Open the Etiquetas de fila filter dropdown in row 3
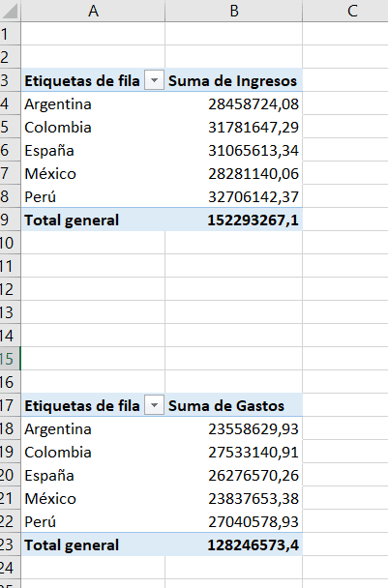This screenshot has height=588, width=388. [154, 80]
